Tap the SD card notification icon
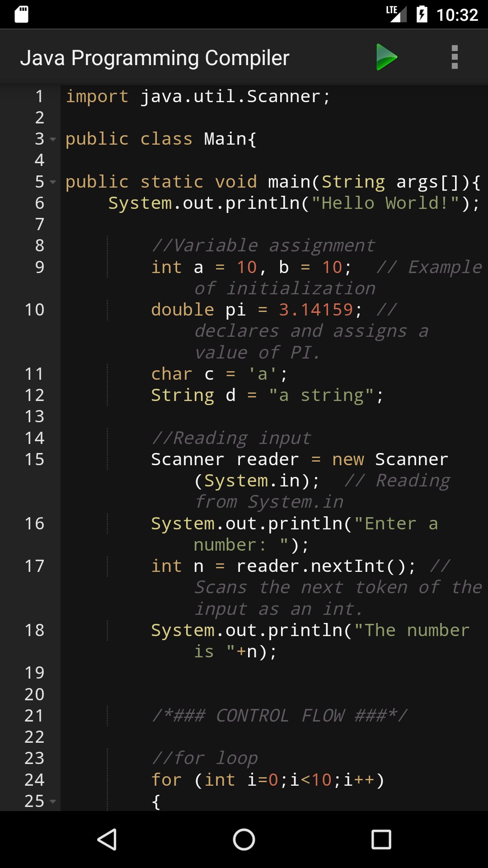The height and width of the screenshot is (868, 488). pyautogui.click(x=21, y=14)
